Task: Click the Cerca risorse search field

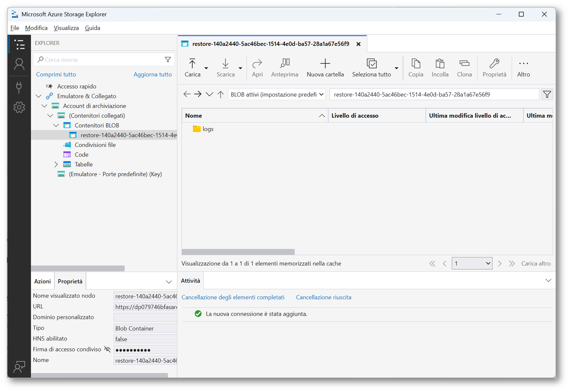Action: click(102, 60)
